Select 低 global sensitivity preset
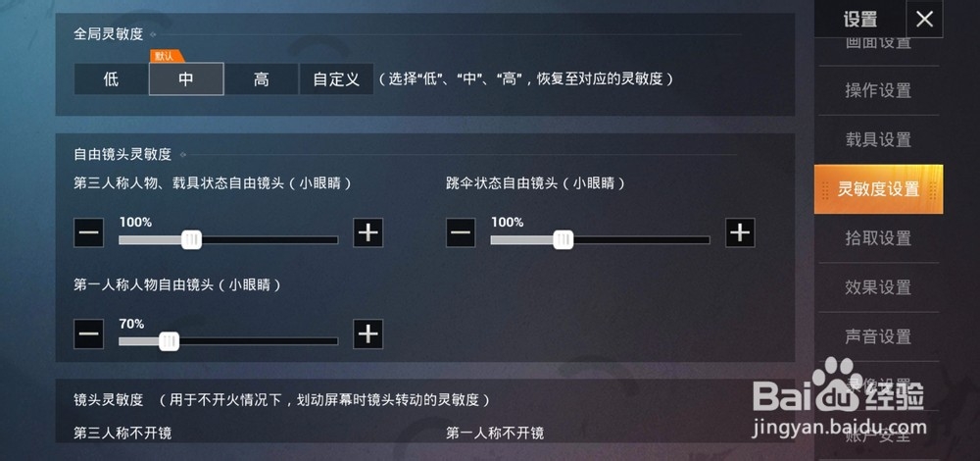This screenshot has width=980, height=461. [112, 79]
